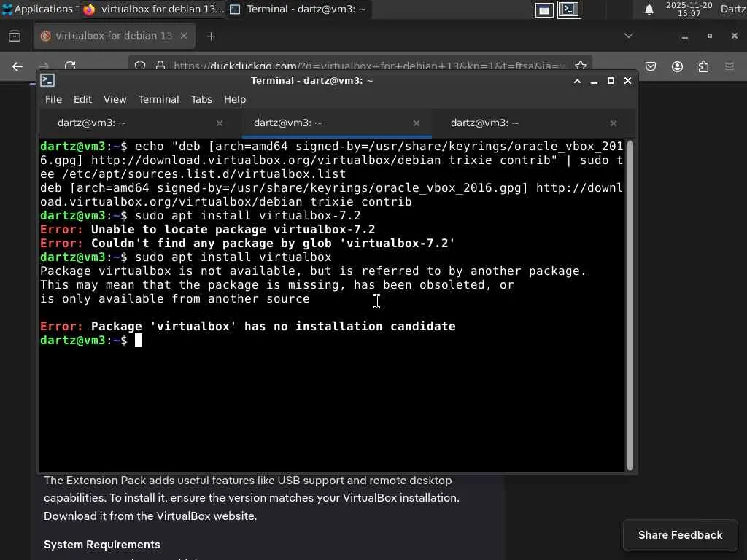This screenshot has height=560, width=747.
Task: Open Firefox extensions puzzle icon
Action: (x=703, y=66)
